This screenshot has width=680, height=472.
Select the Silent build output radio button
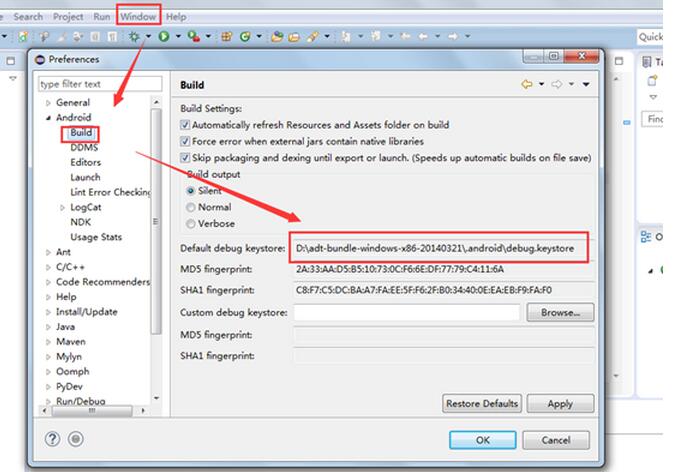click(x=190, y=191)
